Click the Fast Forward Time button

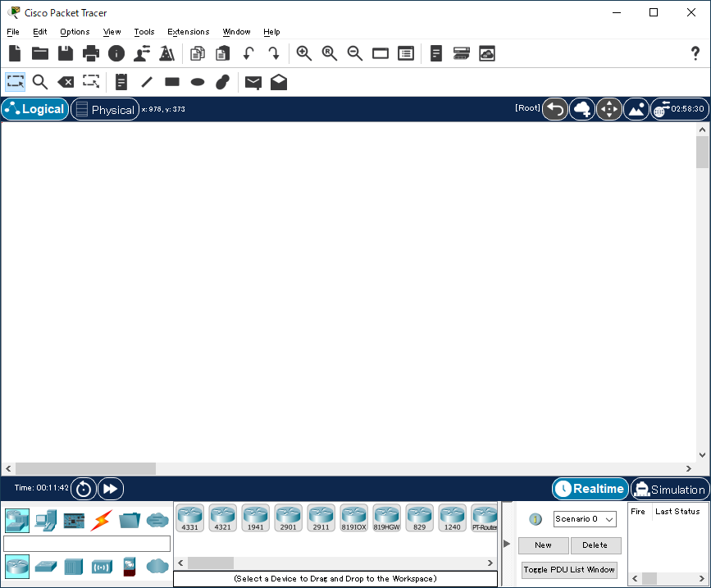pos(111,489)
